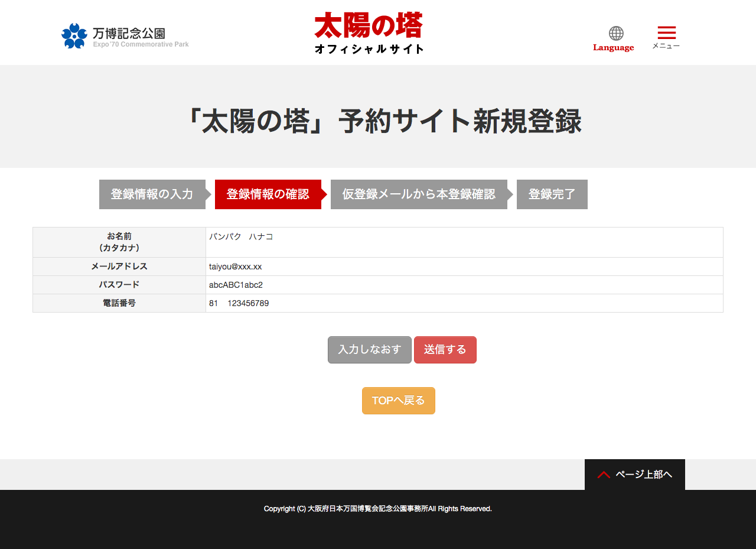Click the お名前(カタカナ) label cell

[x=119, y=242]
